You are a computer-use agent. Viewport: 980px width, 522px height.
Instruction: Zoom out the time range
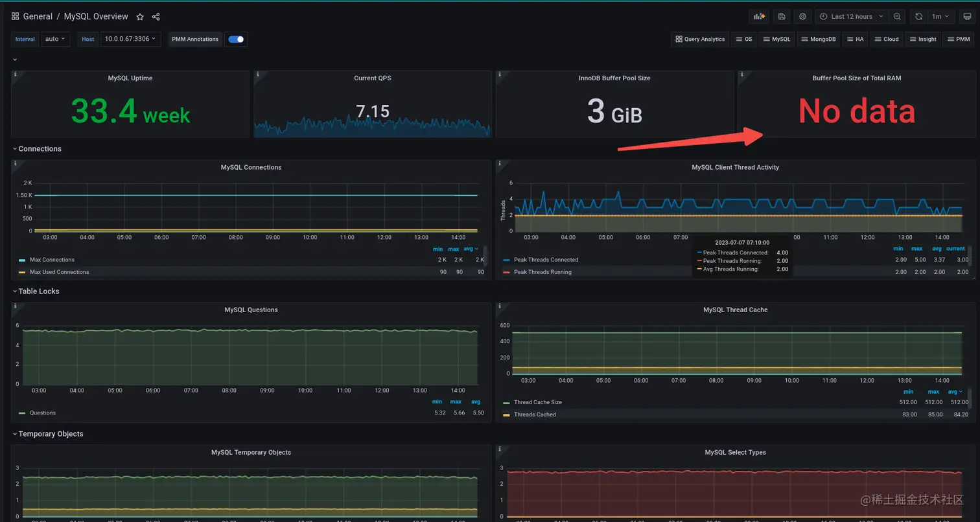897,17
